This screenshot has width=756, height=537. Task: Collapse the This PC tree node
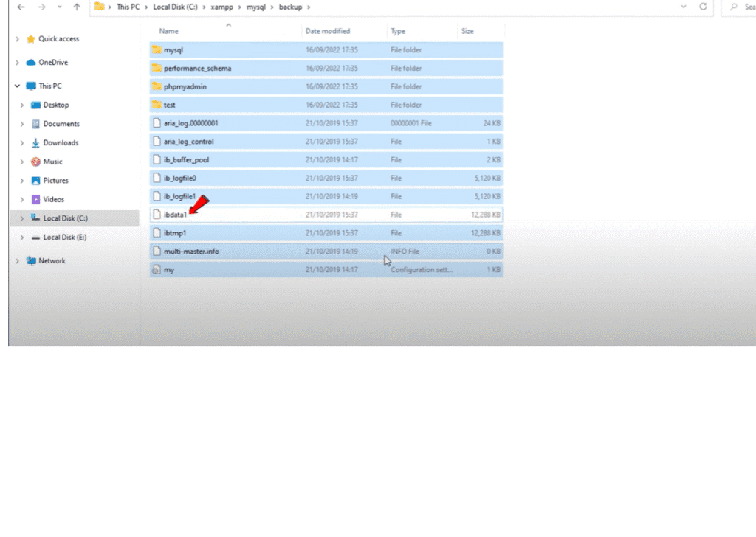[x=18, y=86]
